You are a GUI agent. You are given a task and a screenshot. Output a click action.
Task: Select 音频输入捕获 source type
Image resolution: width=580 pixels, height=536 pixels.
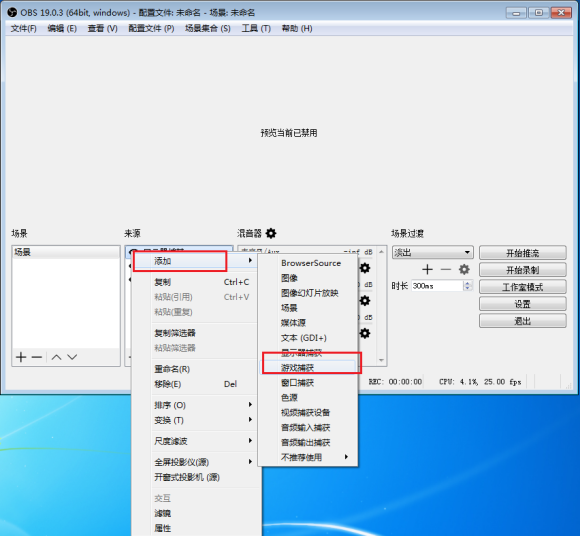(308, 428)
